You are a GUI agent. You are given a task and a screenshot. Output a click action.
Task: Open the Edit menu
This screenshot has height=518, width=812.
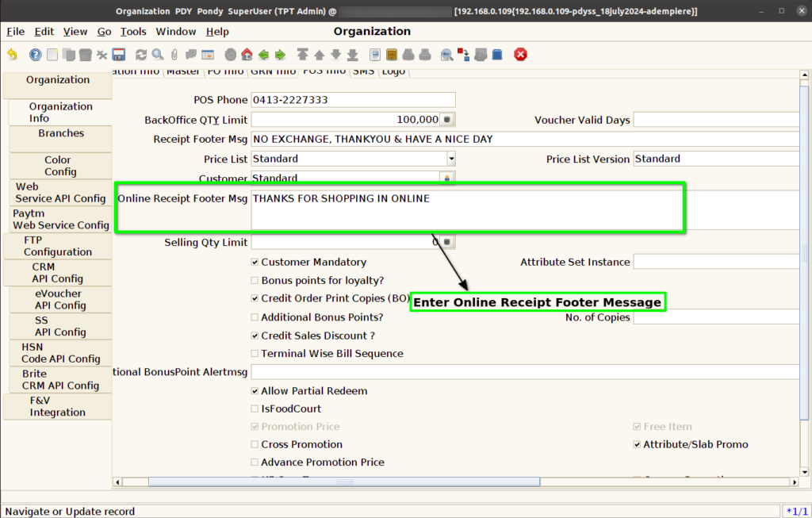click(x=44, y=32)
